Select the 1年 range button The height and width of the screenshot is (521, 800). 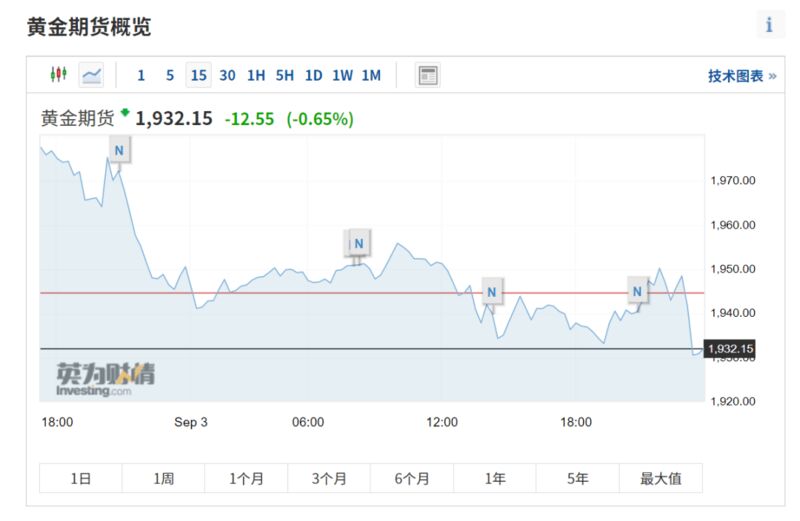pyautogui.click(x=495, y=478)
